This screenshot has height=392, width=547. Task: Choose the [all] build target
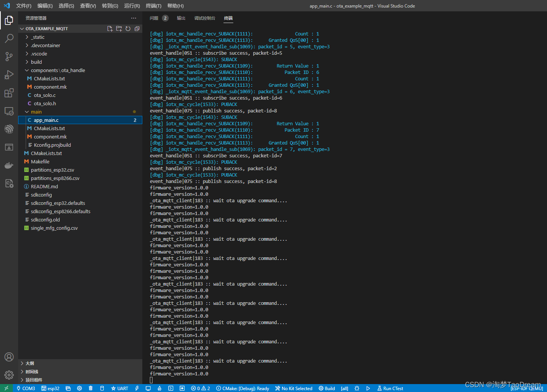(345, 388)
